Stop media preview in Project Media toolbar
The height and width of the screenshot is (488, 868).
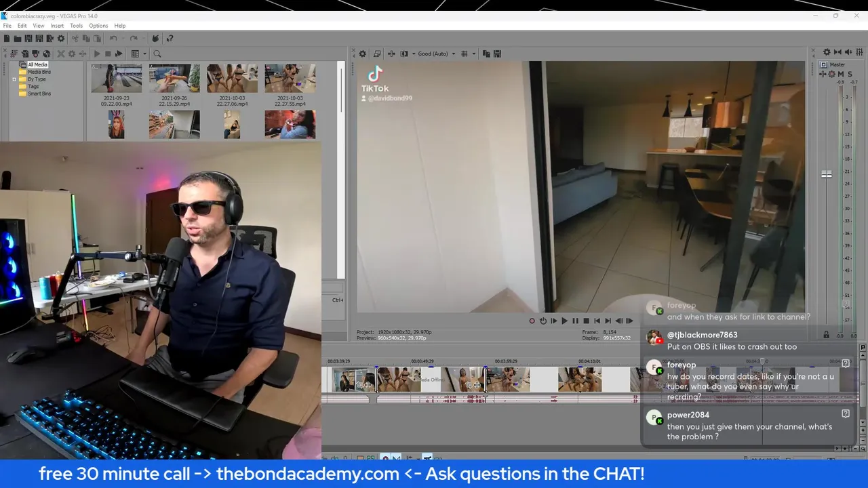108,54
